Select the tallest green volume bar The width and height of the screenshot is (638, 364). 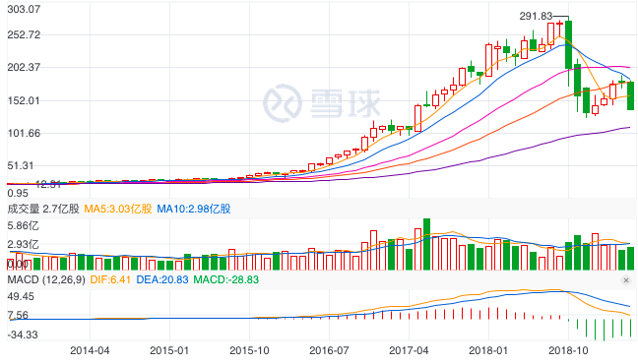point(427,244)
